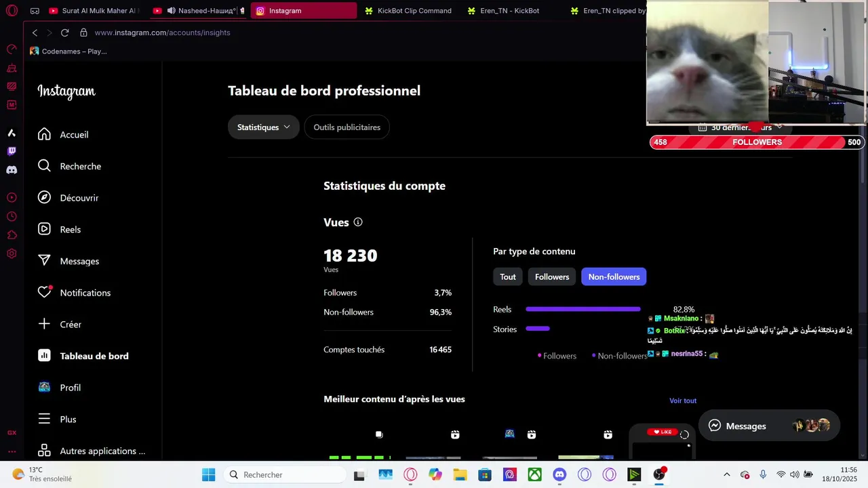Screen dimensions: 868x488
Task: Reload the Instagram page
Action: [64, 33]
